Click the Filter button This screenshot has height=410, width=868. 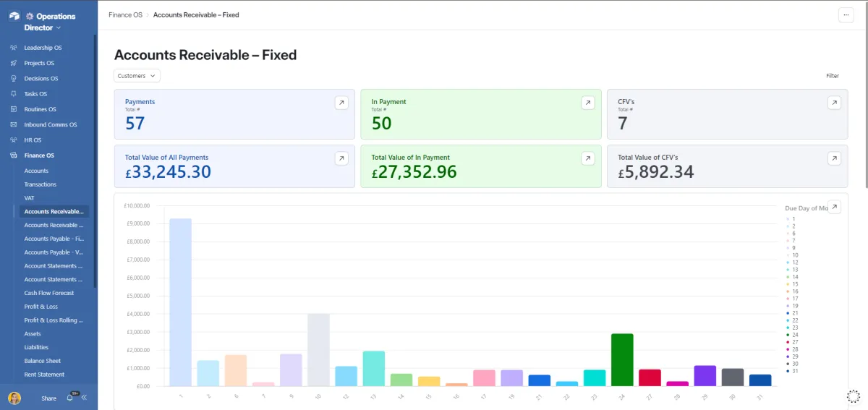click(833, 76)
